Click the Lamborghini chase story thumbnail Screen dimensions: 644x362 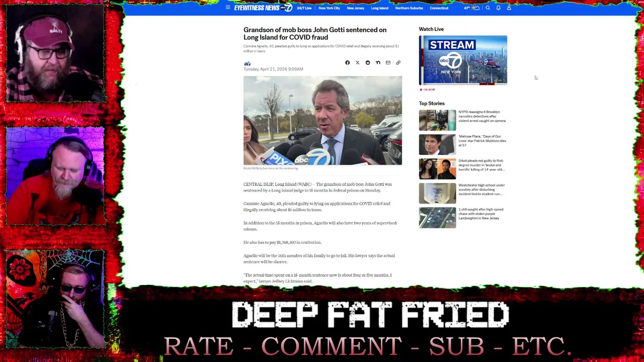(x=437, y=218)
